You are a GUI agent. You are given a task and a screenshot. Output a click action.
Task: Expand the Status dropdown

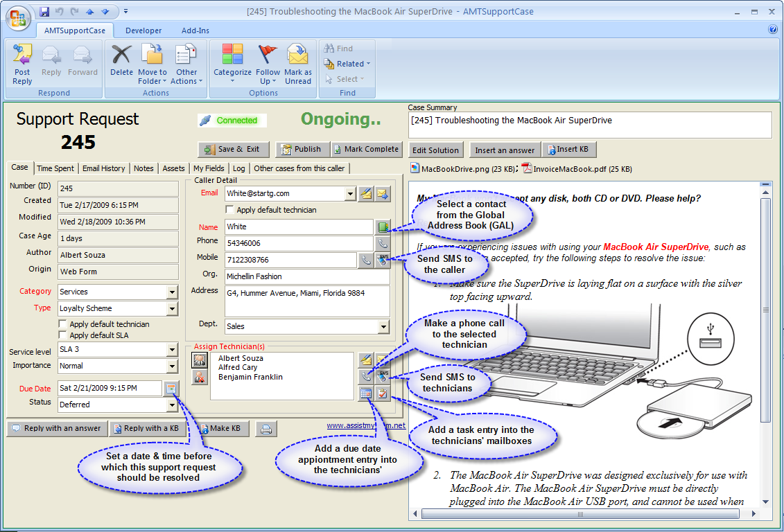(x=172, y=405)
